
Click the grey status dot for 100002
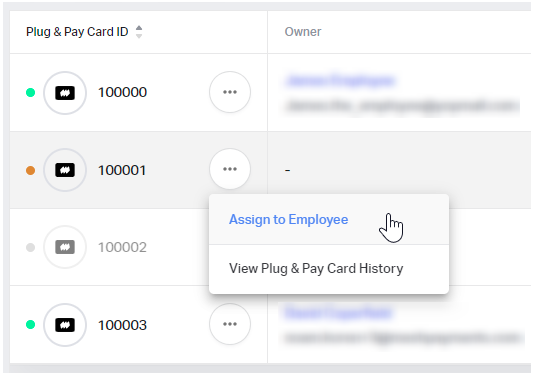click(31, 247)
